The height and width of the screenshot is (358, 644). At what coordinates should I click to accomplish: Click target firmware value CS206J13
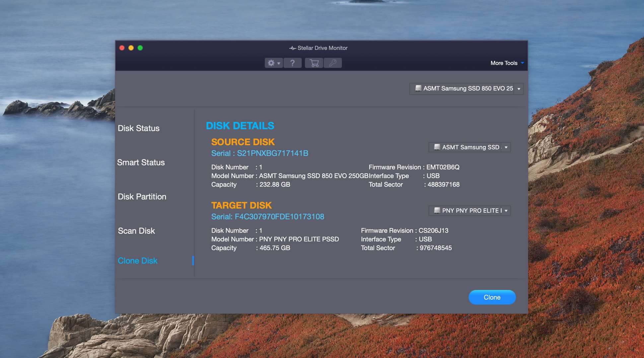click(x=433, y=230)
